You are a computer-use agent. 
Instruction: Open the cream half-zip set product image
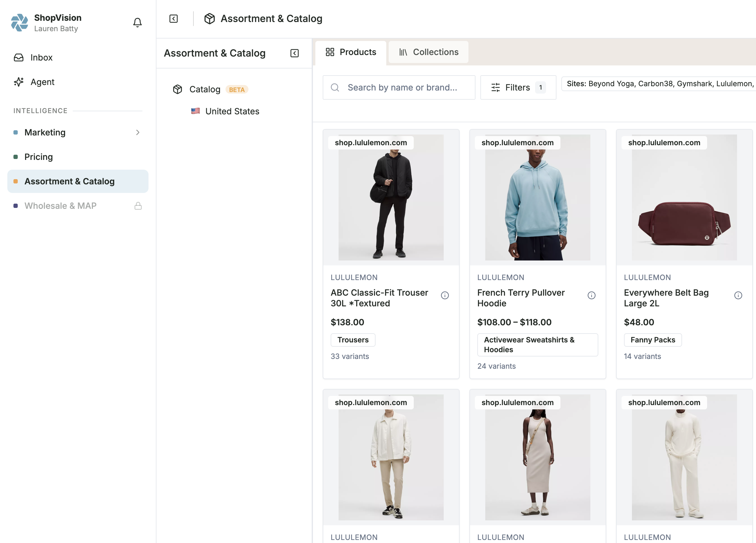tap(684, 457)
